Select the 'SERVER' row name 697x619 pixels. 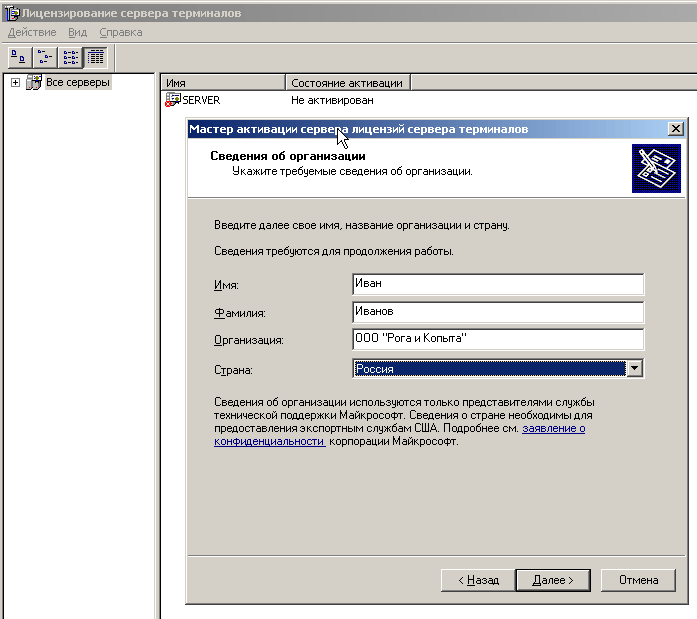coord(201,100)
